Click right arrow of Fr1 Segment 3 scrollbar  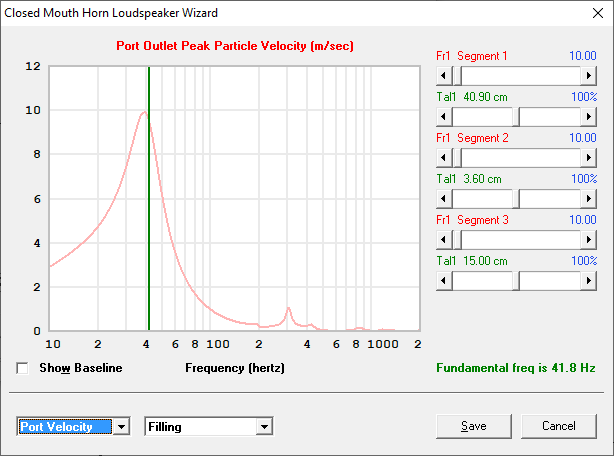(x=589, y=239)
